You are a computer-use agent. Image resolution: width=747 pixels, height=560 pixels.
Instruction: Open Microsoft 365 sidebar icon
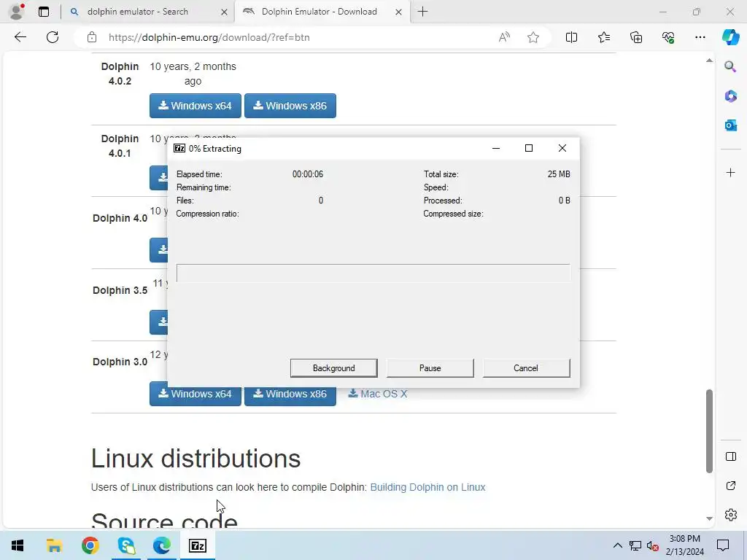click(730, 96)
